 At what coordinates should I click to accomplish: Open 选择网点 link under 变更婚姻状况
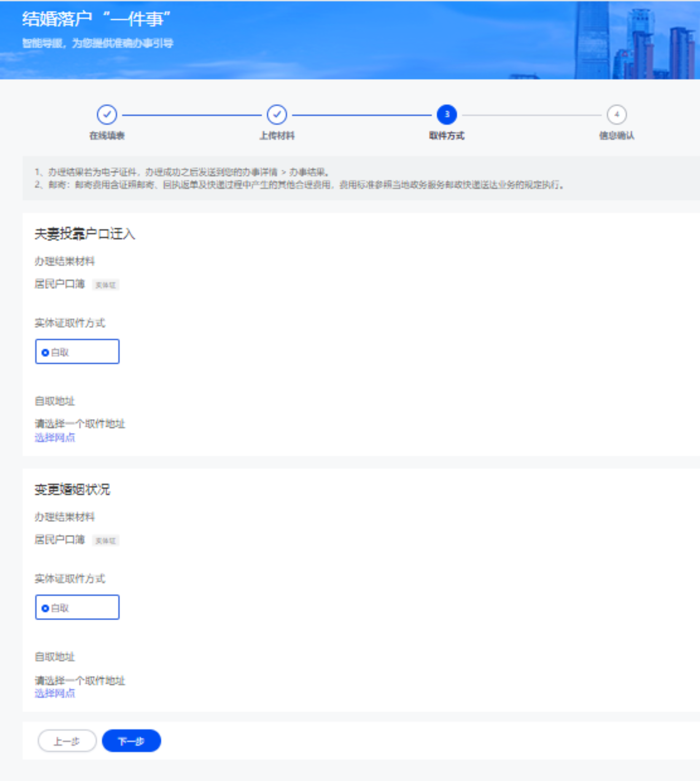pos(55,693)
